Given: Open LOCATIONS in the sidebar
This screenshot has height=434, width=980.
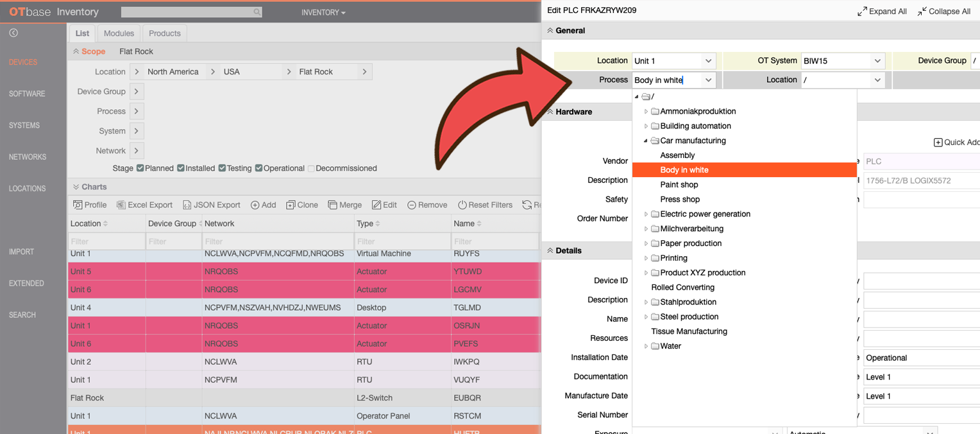Looking at the screenshot, I should pyautogui.click(x=28, y=188).
